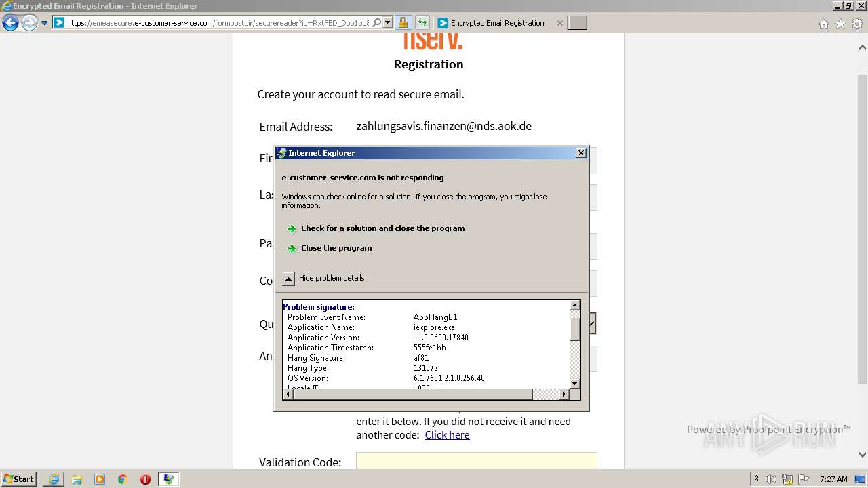Open a new blank tab
The image size is (868, 488).
577,23
